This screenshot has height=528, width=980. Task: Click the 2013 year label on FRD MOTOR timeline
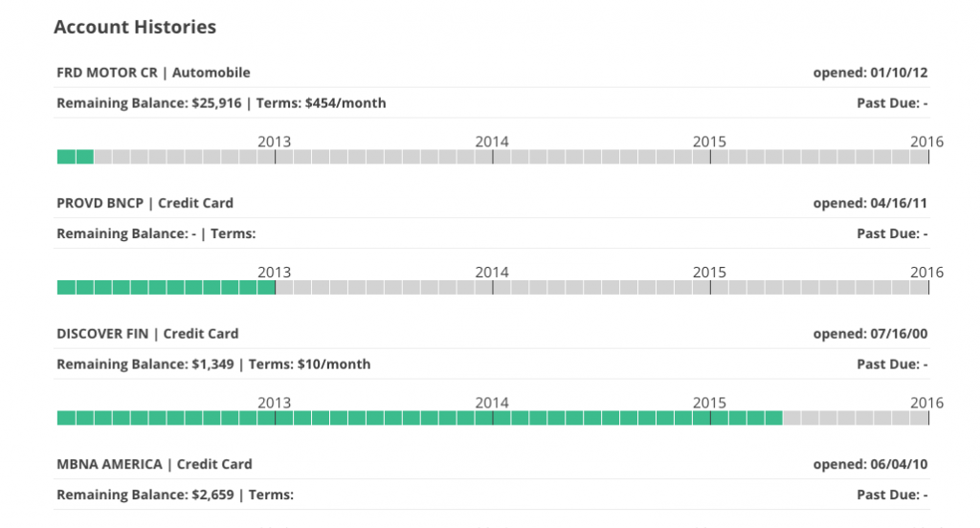coord(275,142)
